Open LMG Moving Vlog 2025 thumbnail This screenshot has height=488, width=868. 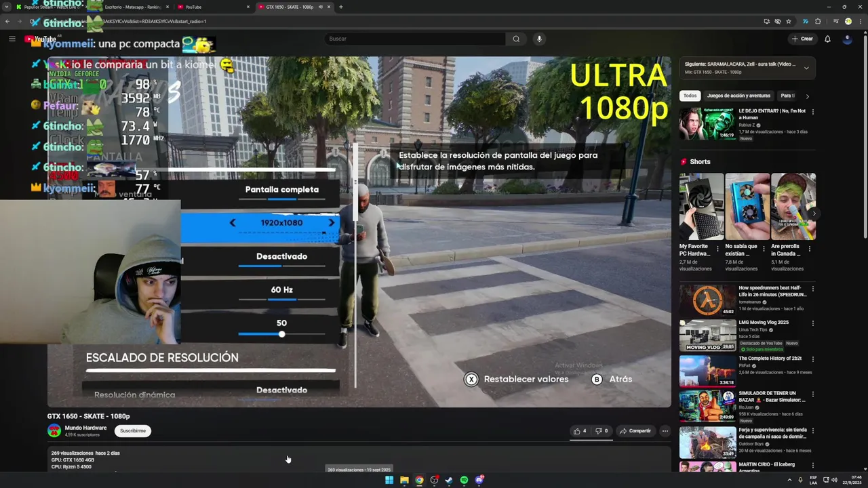point(707,335)
